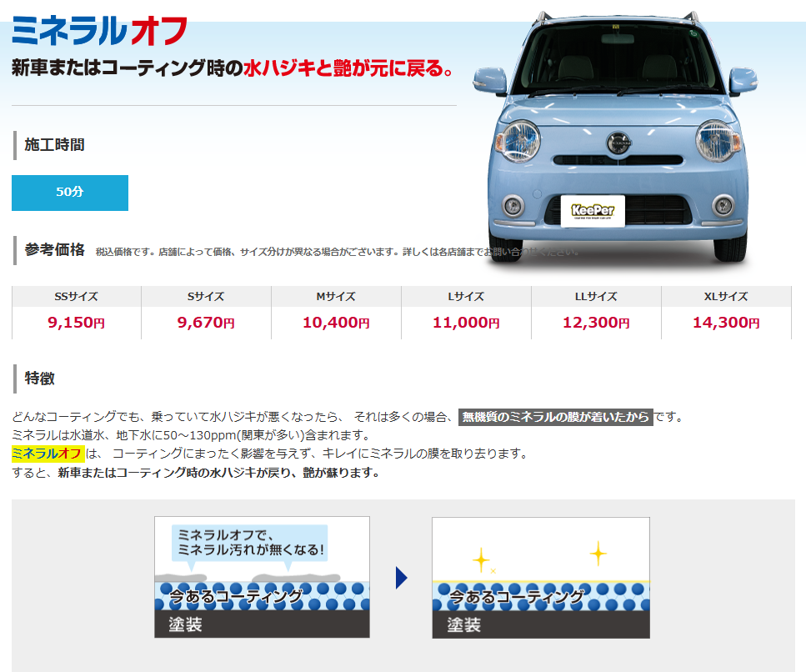Select the Mサイズ column header
Image resolution: width=806 pixels, height=672 pixels.
[x=336, y=297]
